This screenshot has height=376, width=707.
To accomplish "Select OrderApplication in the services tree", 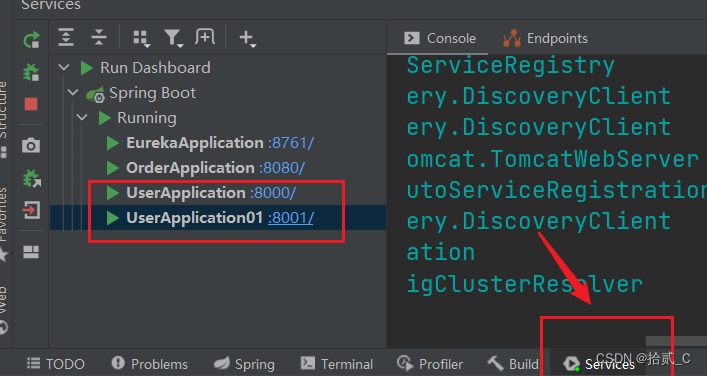I will click(190, 168).
